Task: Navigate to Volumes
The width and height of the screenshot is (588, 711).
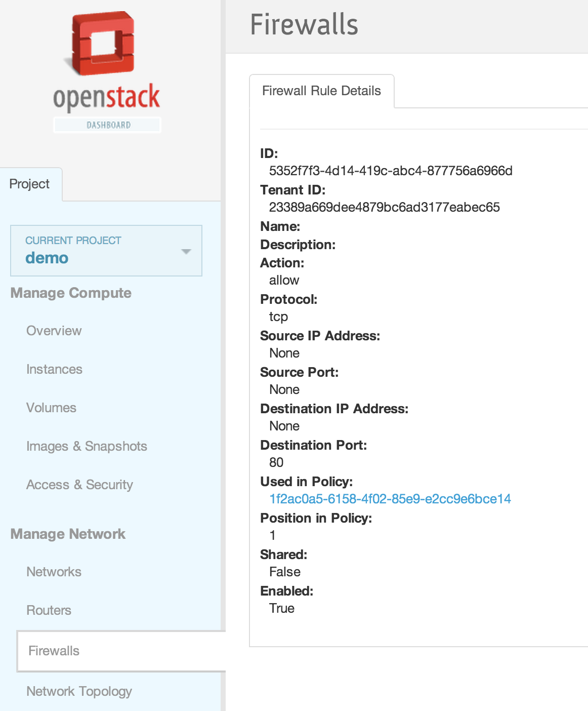Action: pyautogui.click(x=51, y=408)
